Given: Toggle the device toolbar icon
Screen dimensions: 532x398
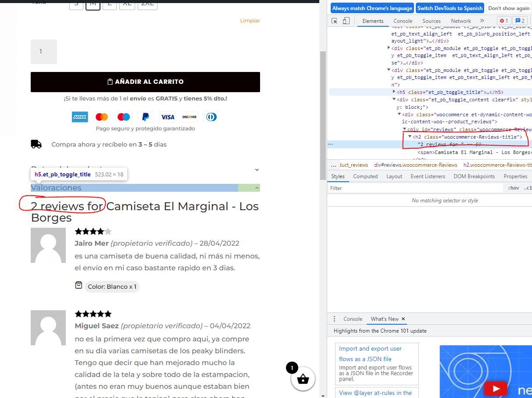Looking at the screenshot, I should pyautogui.click(x=346, y=21).
